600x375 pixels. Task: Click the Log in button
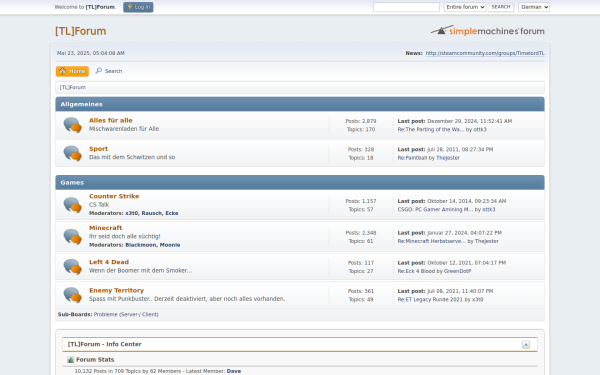(138, 7)
